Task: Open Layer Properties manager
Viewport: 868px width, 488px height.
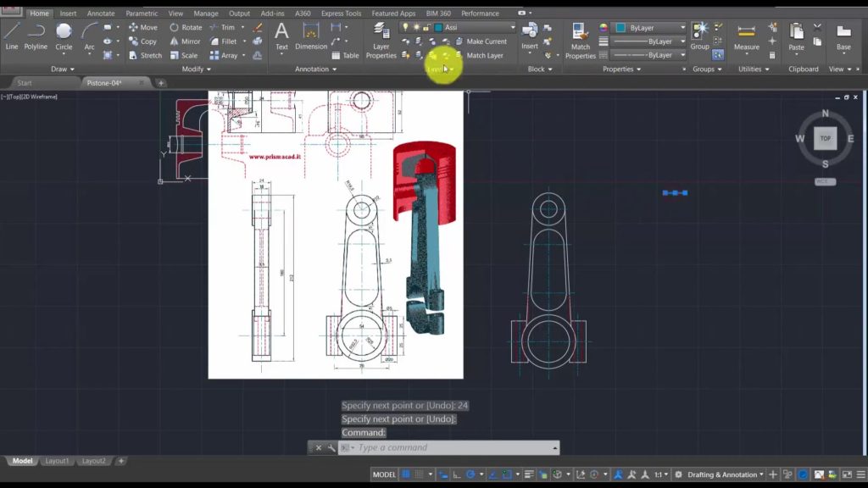Action: coord(381,41)
